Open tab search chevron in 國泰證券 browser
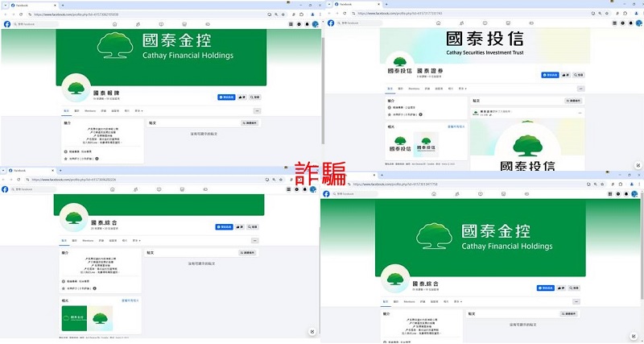The image size is (644, 344). [x=329, y=4]
